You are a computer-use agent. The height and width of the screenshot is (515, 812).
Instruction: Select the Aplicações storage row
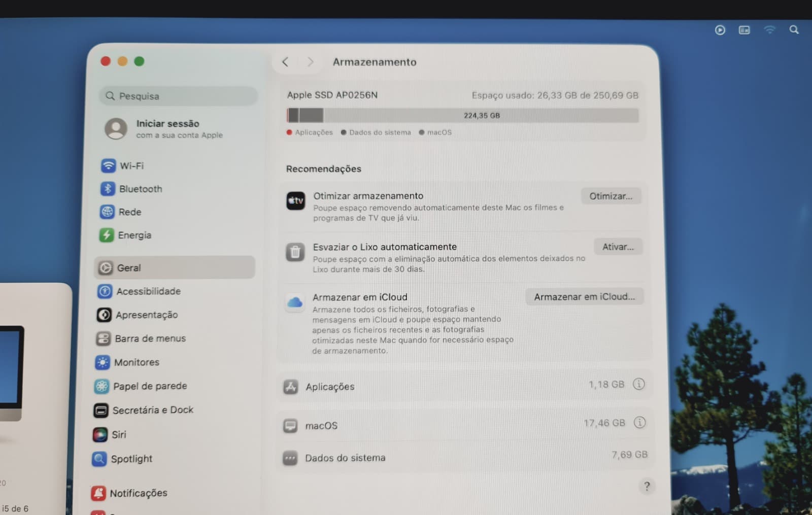[464, 386]
